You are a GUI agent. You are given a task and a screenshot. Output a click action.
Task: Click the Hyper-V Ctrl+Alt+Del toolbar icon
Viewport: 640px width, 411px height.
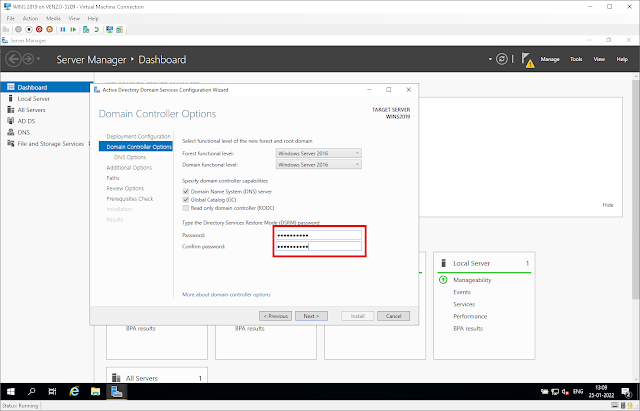(x=6, y=29)
